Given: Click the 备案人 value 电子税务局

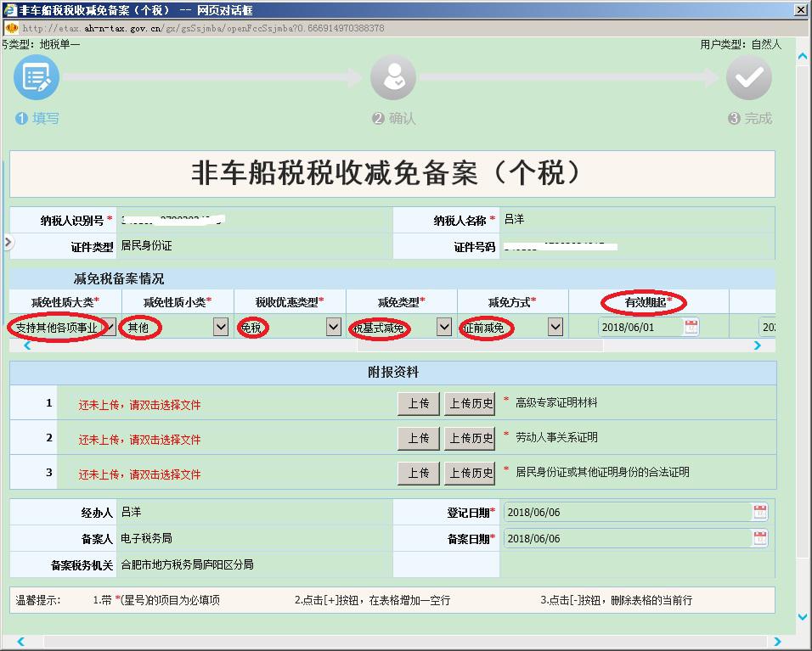Looking at the screenshot, I should [x=147, y=538].
